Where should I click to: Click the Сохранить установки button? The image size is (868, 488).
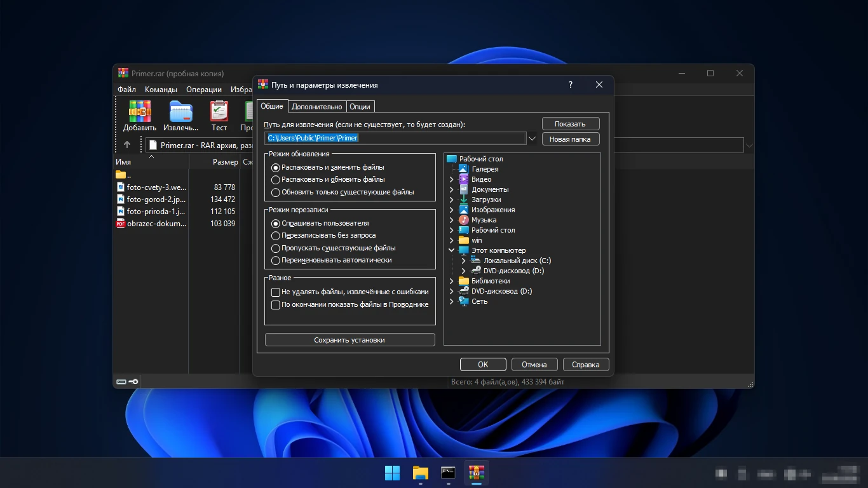pos(350,340)
